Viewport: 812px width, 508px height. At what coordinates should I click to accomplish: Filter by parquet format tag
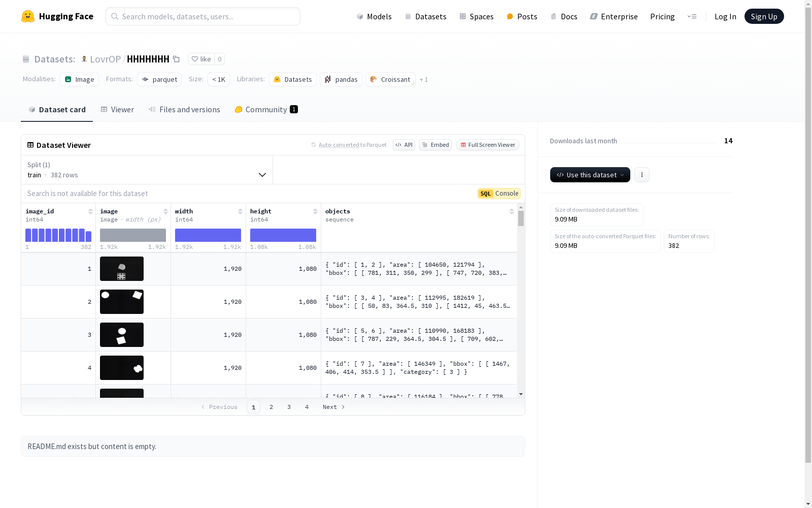click(x=159, y=79)
